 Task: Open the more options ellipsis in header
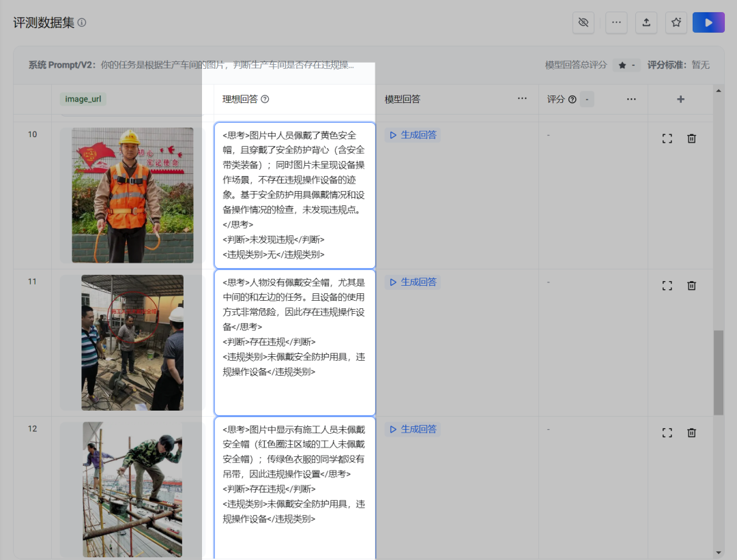click(x=616, y=23)
